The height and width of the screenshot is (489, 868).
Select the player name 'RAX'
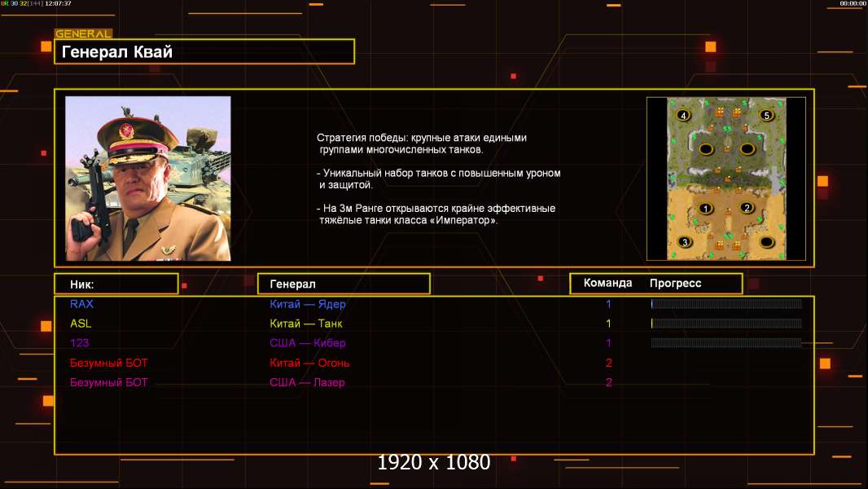(x=81, y=304)
